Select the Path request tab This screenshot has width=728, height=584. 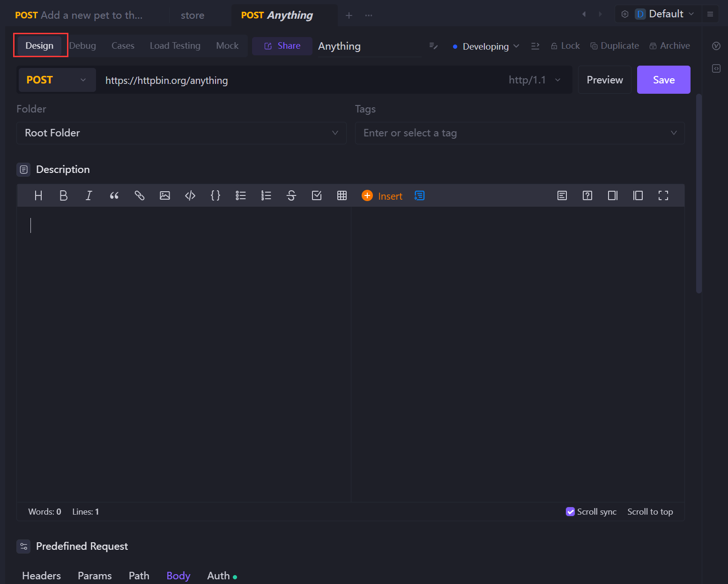tap(139, 576)
